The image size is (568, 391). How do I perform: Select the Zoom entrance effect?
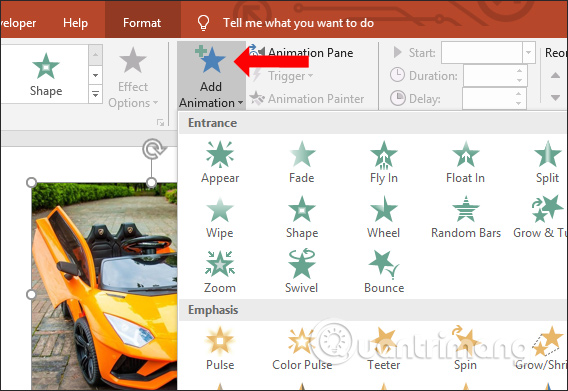(220, 272)
